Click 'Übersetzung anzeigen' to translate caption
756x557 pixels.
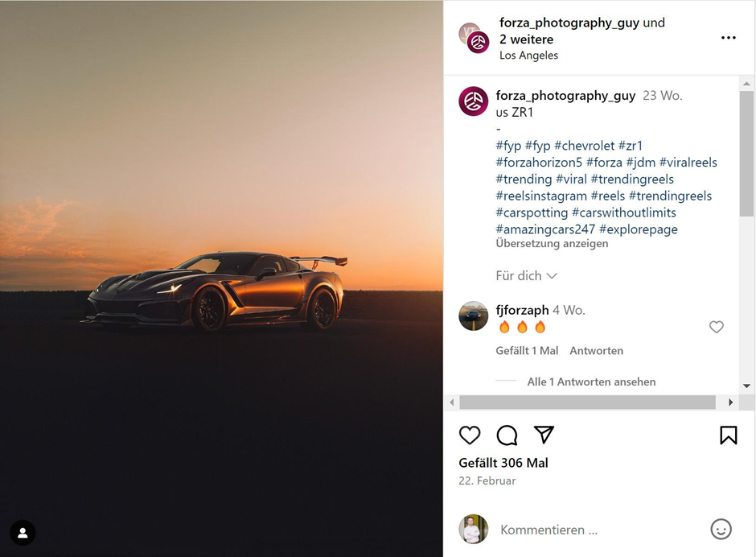click(x=552, y=243)
